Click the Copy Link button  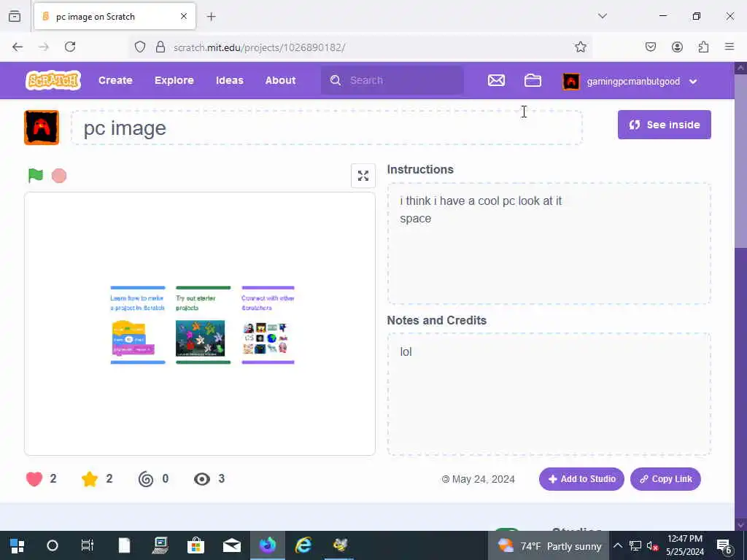click(665, 479)
